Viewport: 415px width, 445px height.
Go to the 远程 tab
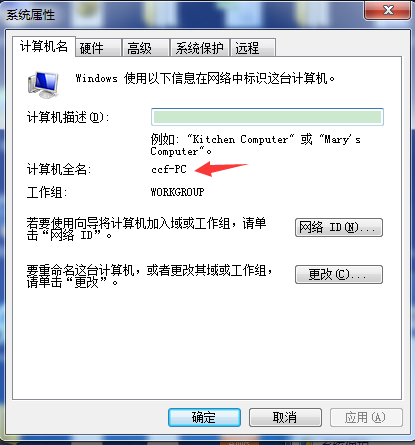tap(253, 48)
